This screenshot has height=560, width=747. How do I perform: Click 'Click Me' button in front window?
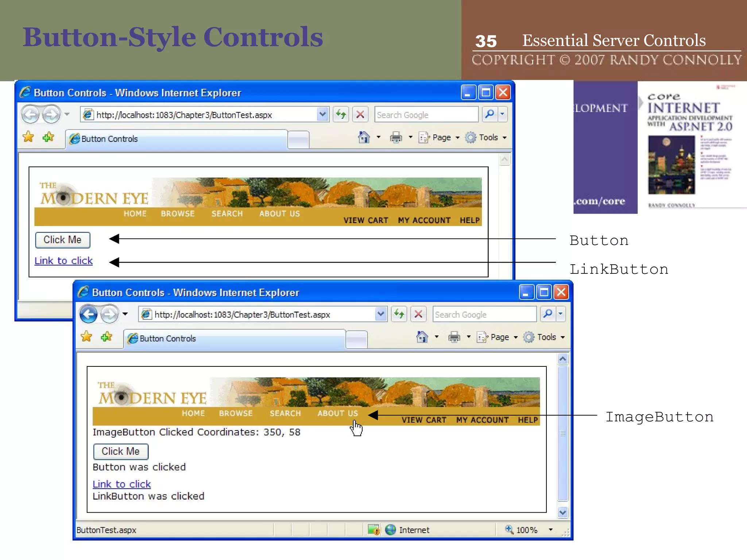(x=121, y=451)
